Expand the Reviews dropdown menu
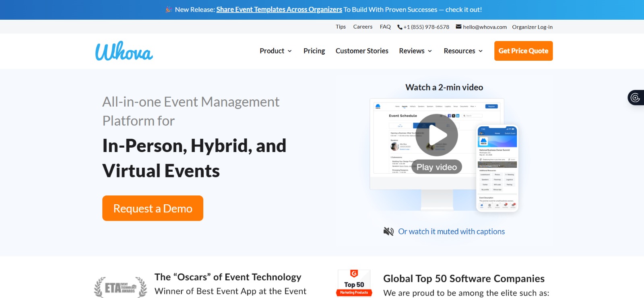 [x=415, y=51]
